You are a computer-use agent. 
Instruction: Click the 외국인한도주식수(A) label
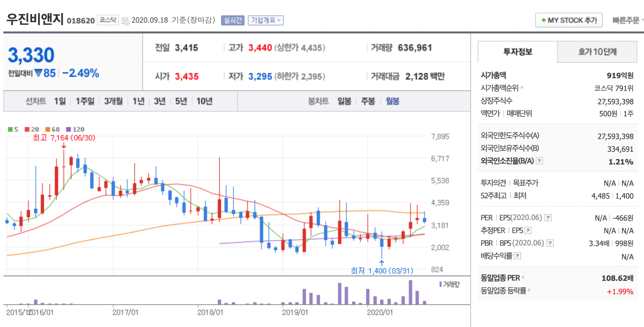coord(510,135)
